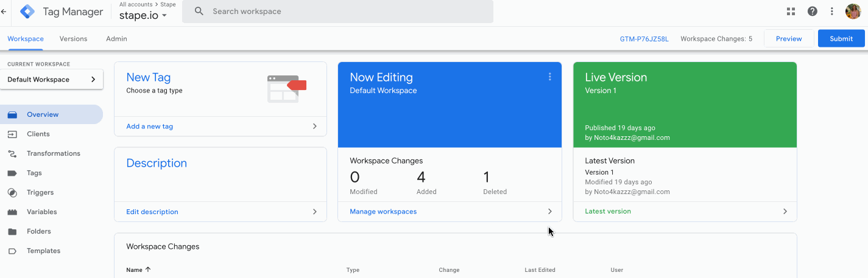Click the Manage workspaces link

tap(383, 212)
